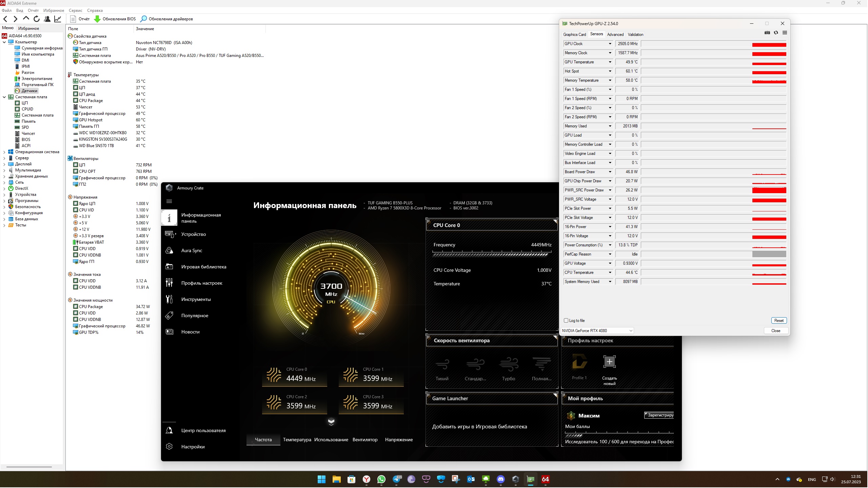Expand the Операционная система tree node
868x488 pixels.
(4, 152)
